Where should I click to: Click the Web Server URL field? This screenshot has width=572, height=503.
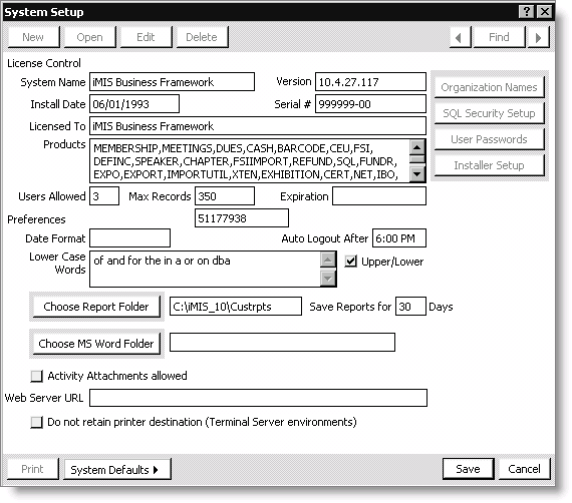pyautogui.click(x=258, y=398)
